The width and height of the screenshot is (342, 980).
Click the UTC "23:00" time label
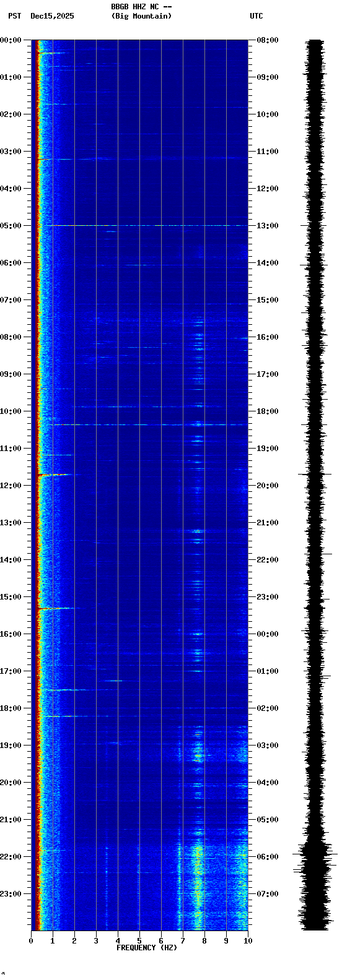pyautogui.click(x=268, y=597)
